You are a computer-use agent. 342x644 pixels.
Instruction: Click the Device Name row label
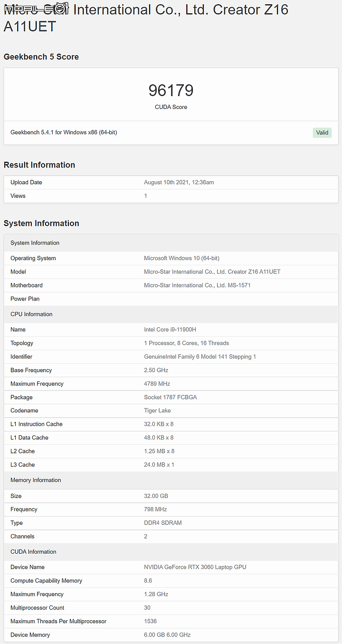[28, 567]
